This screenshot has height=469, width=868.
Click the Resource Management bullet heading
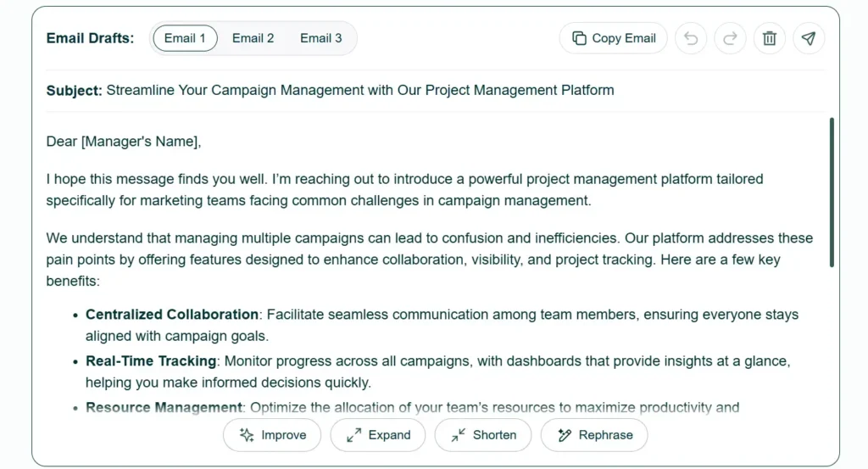(x=164, y=408)
